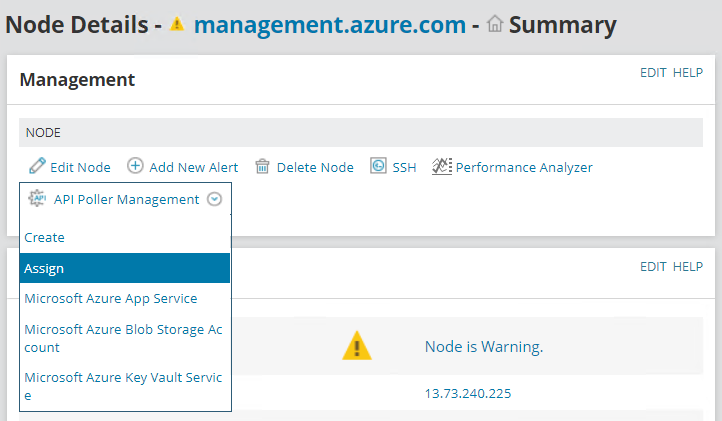The image size is (722, 421).
Task: Click the Edit Node pencil icon
Action: [x=37, y=167]
